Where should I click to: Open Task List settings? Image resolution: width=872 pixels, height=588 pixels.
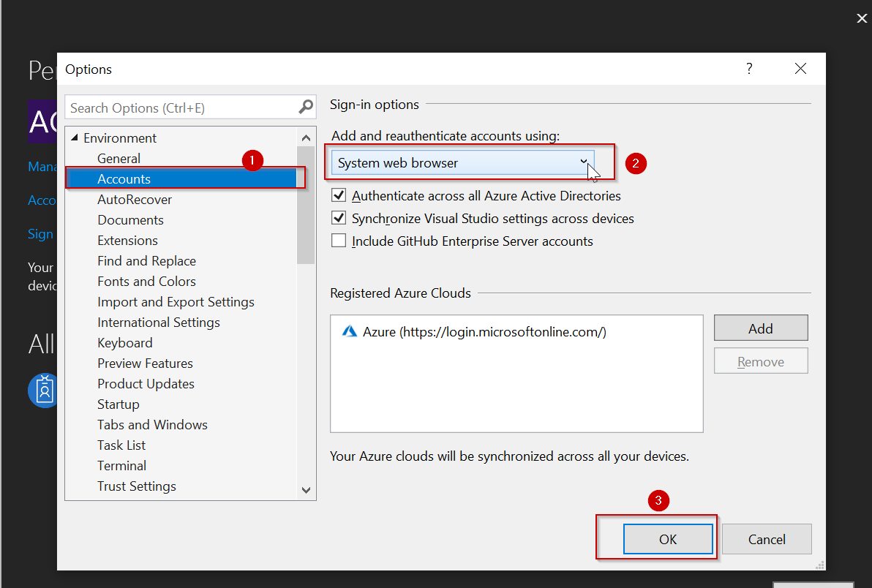pyautogui.click(x=121, y=445)
